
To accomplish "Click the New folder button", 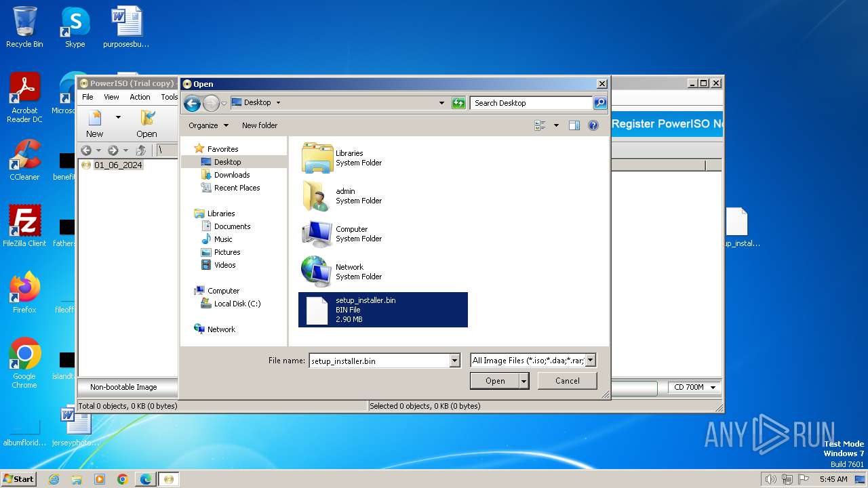I will click(x=260, y=125).
